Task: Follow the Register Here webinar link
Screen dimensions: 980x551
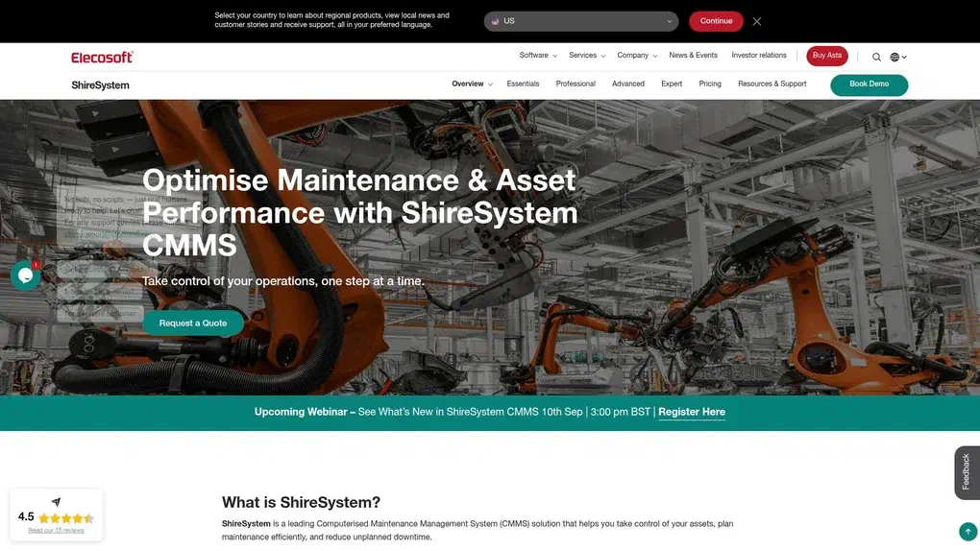Action: coord(691,412)
